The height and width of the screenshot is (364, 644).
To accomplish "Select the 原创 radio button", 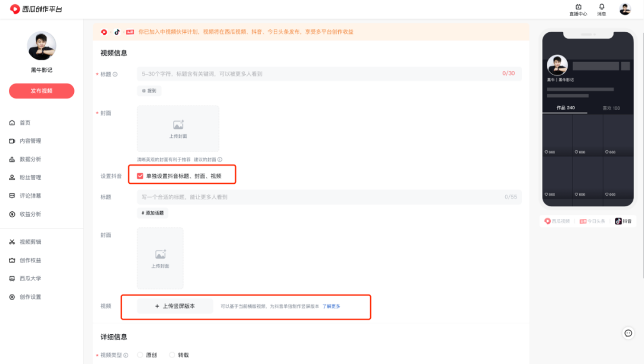I will tap(140, 355).
